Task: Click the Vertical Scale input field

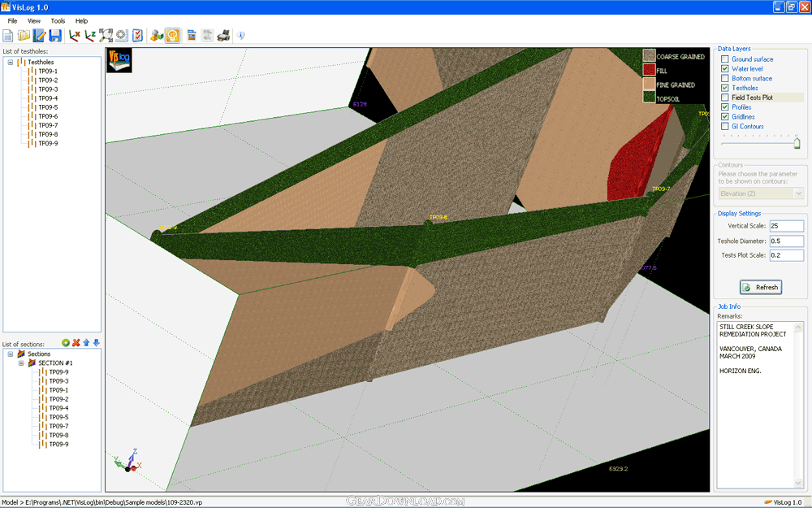Action: click(x=786, y=226)
